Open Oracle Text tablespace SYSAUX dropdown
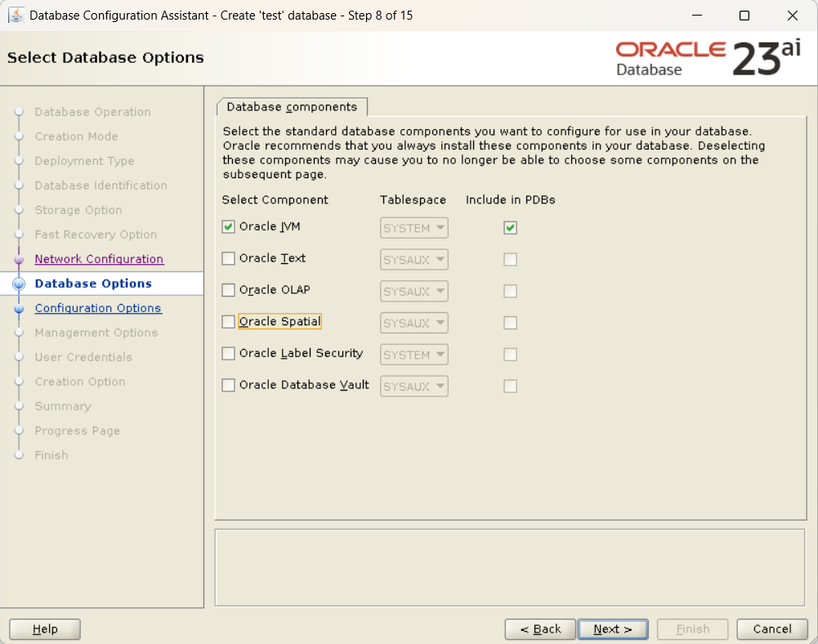The image size is (818, 644). (413, 259)
